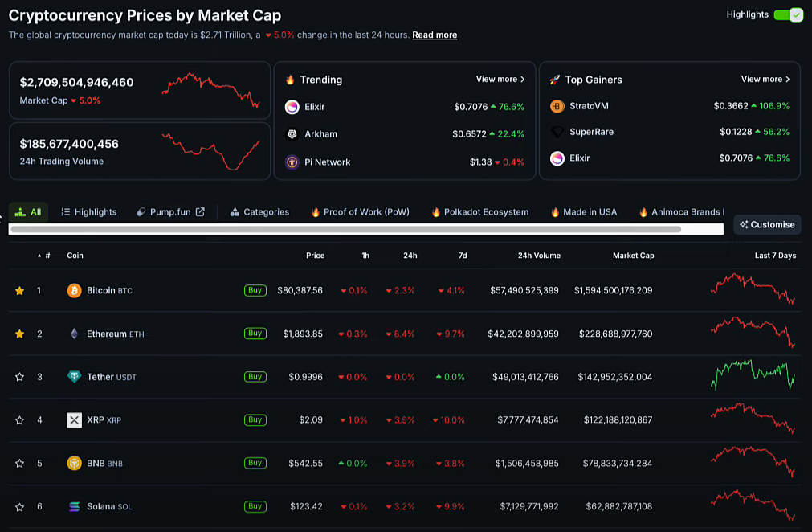Image resolution: width=812 pixels, height=532 pixels.
Task: Click the Ethereum coin logo icon
Action: click(x=74, y=334)
